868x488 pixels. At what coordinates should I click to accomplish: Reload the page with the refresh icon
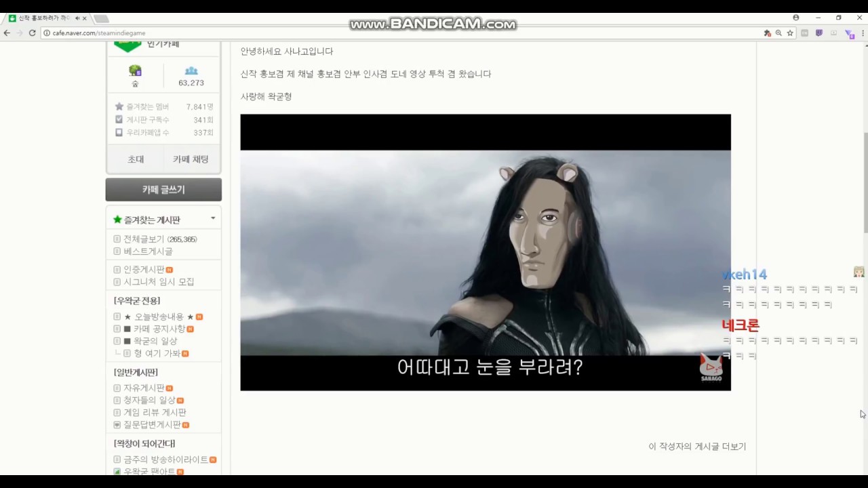[x=32, y=33]
